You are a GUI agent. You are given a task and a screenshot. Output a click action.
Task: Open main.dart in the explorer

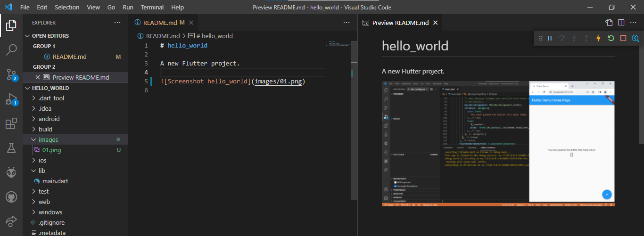click(x=56, y=181)
